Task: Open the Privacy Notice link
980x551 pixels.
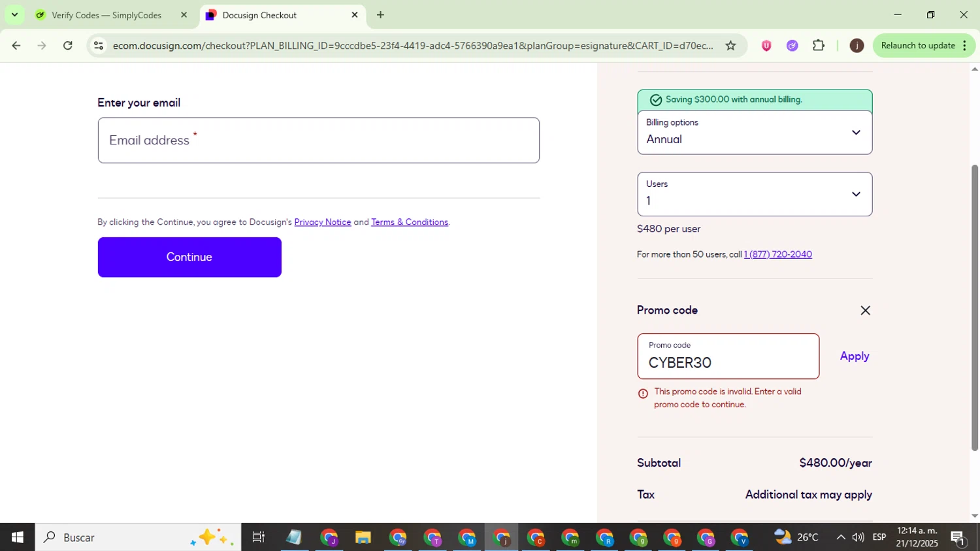Action: (x=323, y=222)
